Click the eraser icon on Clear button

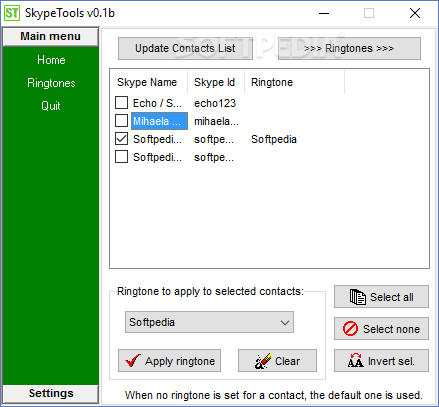262,361
